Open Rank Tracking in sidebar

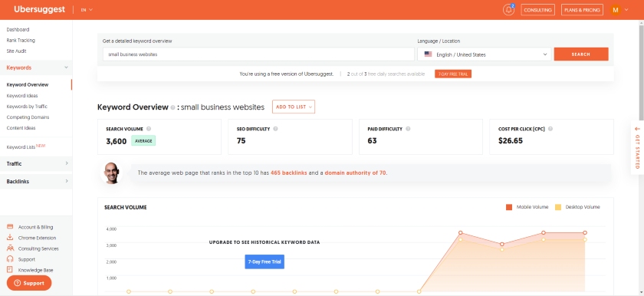[21, 40]
